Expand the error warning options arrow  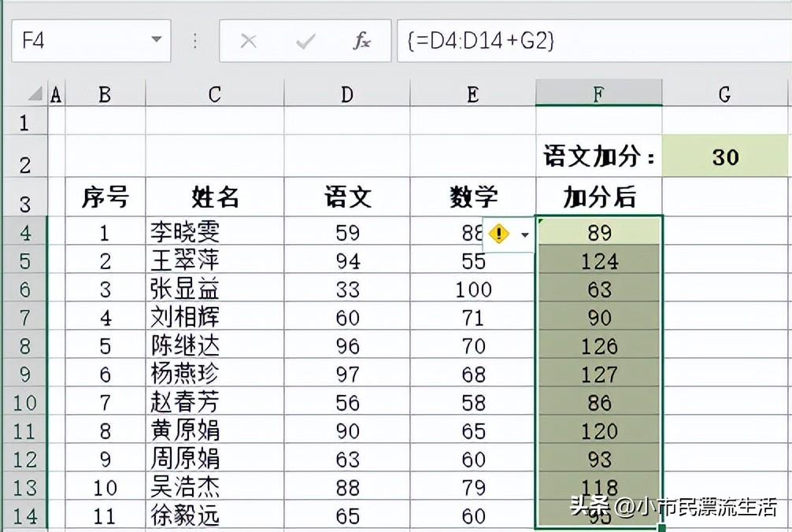525,235
